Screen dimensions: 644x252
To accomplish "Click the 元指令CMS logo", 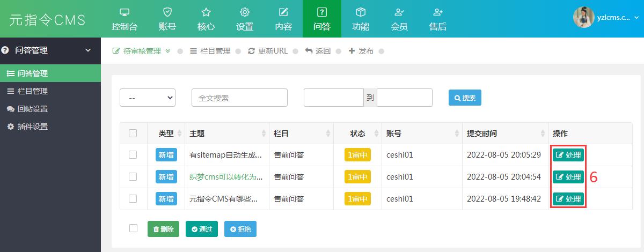I will pyautogui.click(x=48, y=20).
